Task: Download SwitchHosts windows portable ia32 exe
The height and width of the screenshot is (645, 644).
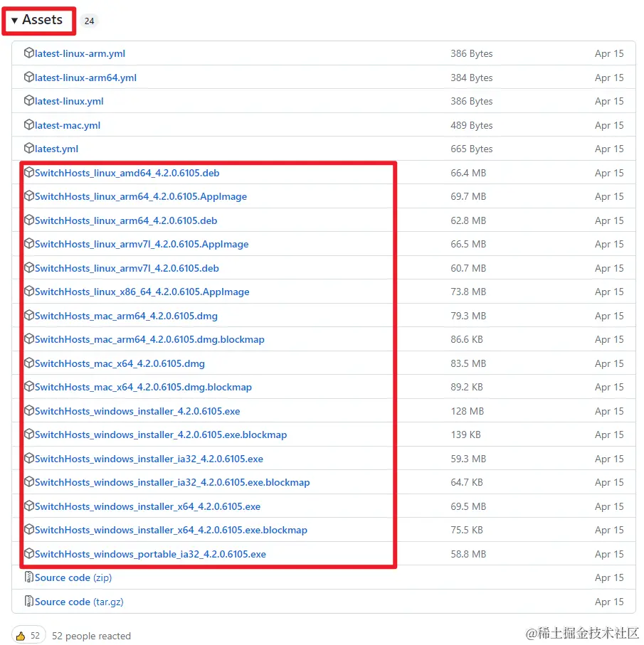Action: (150, 555)
